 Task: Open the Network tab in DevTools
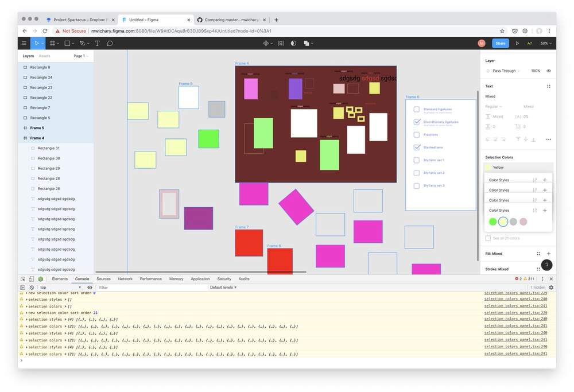click(125, 279)
